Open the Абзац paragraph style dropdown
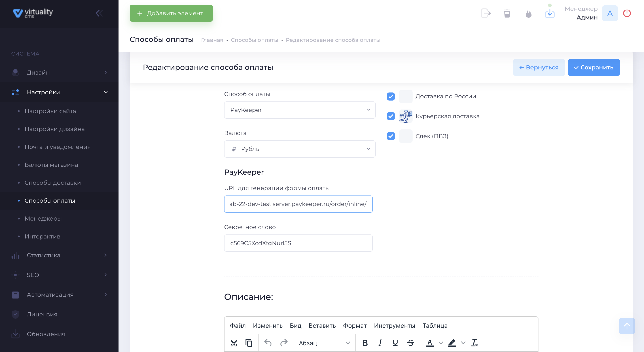Image resolution: width=644 pixels, height=352 pixels. click(x=324, y=343)
